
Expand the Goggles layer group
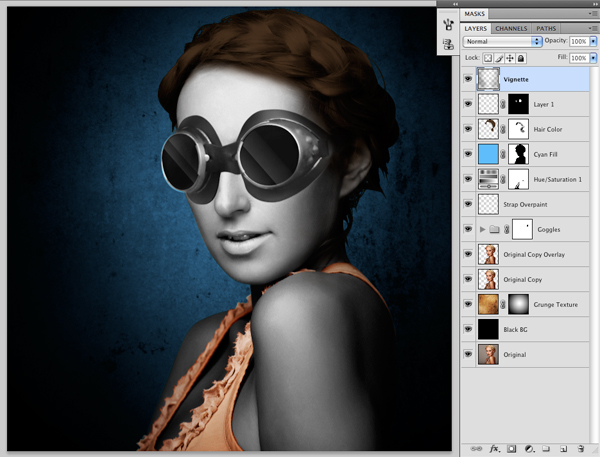coord(482,229)
